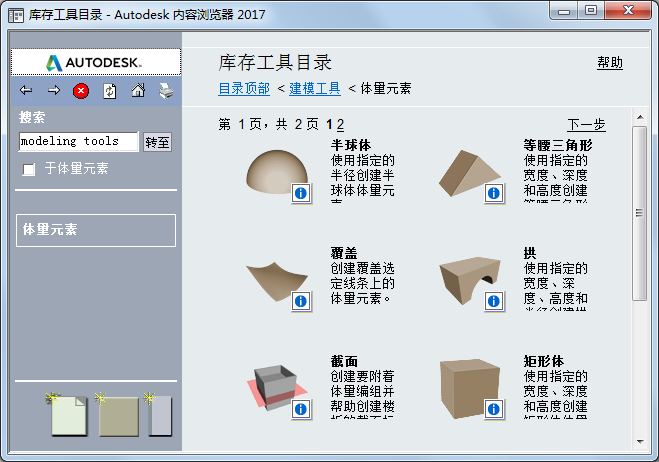Minimize the Content Browser window
This screenshot has width=659, height=462.
(564, 10)
